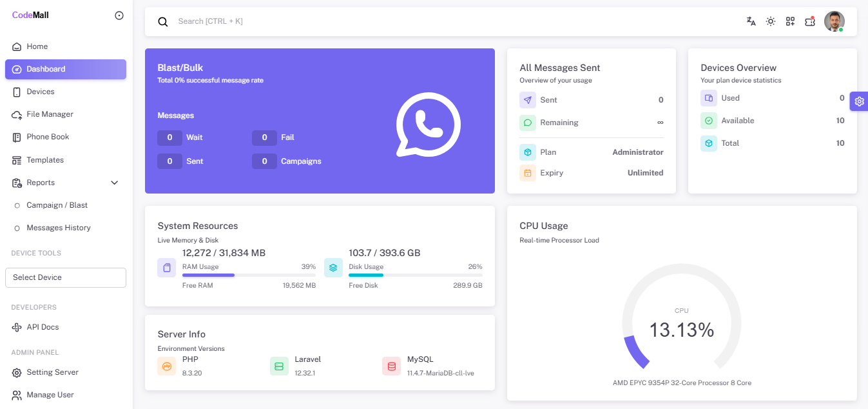This screenshot has height=409, width=868.
Task: Open the Select Device dropdown
Action: [x=65, y=277]
